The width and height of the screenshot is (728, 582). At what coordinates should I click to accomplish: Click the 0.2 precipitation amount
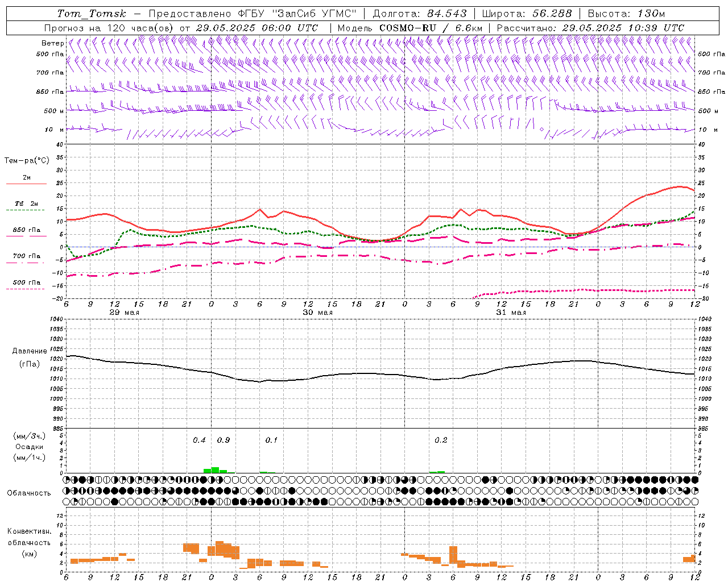pyautogui.click(x=441, y=440)
